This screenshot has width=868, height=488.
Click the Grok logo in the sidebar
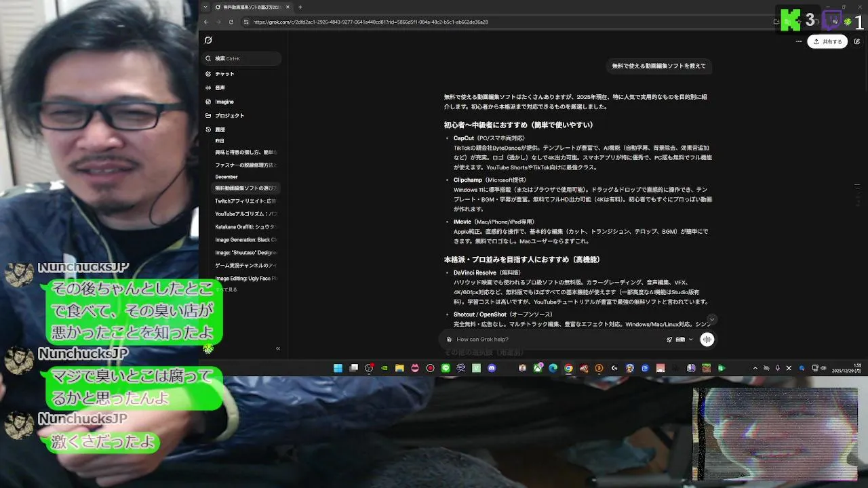[208, 41]
